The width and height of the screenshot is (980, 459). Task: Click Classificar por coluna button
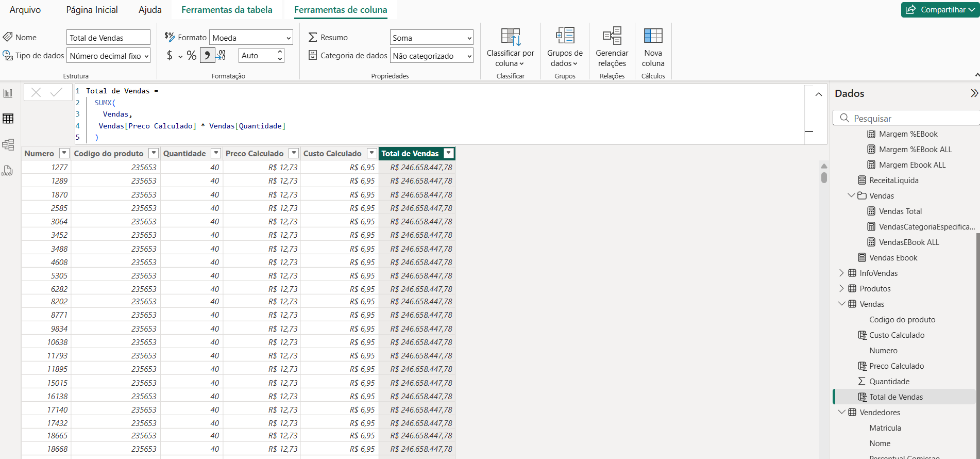[510, 48]
